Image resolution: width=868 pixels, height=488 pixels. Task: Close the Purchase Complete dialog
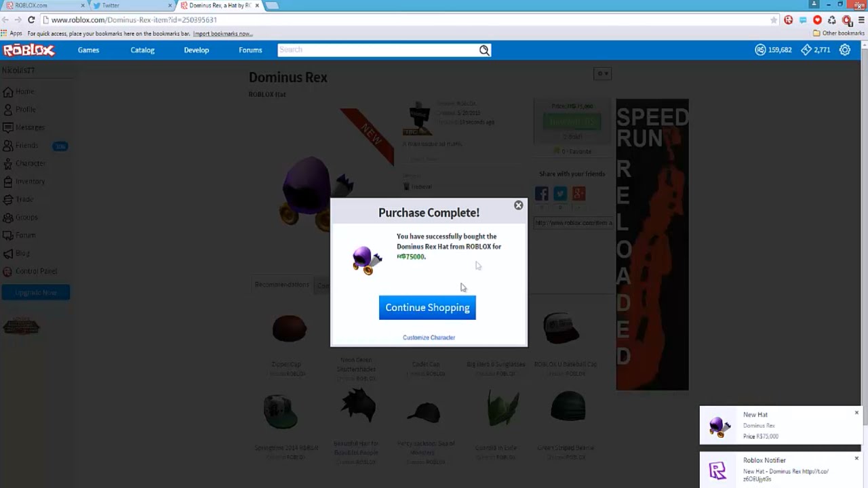(x=519, y=205)
